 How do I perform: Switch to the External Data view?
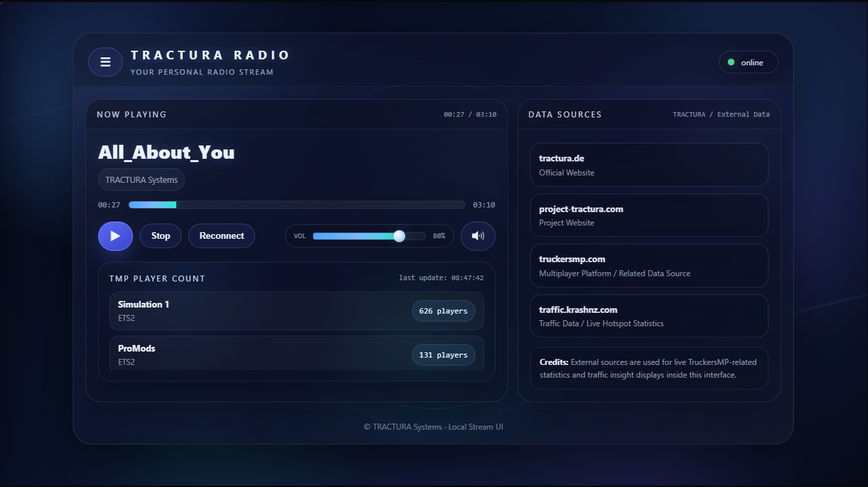743,114
